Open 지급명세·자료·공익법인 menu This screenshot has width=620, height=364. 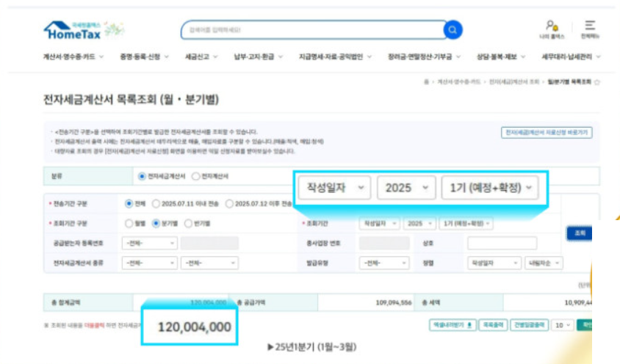[x=335, y=57]
